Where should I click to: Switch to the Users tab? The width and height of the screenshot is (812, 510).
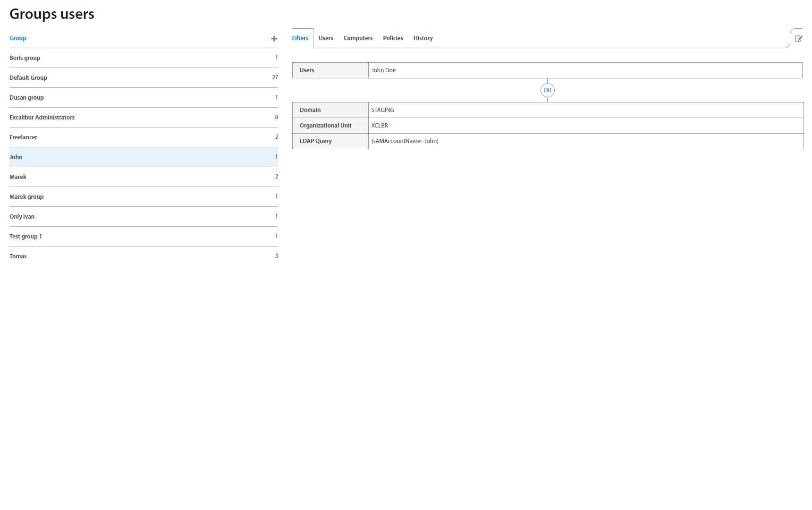tap(325, 38)
